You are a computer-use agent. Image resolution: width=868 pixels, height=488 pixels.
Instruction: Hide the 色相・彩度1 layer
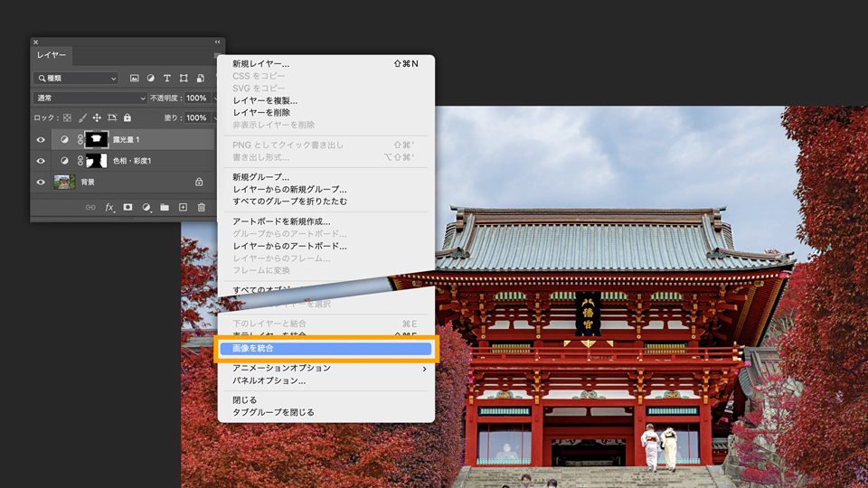click(41, 161)
